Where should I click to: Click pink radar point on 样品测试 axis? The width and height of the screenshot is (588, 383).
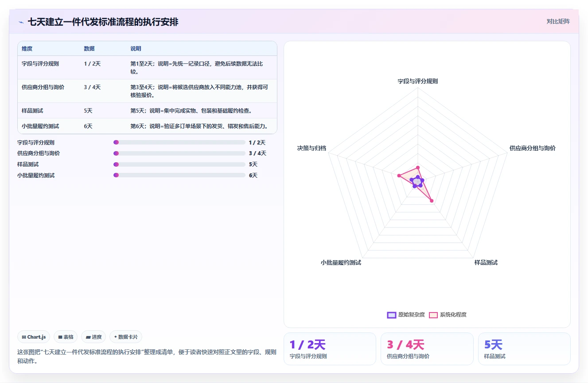tap(432, 201)
